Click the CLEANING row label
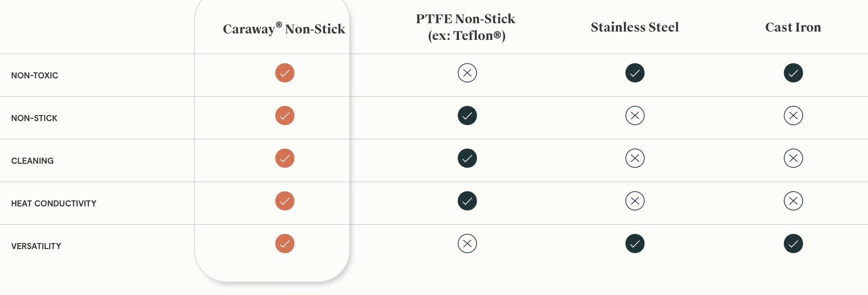The image size is (868, 295). tap(32, 161)
